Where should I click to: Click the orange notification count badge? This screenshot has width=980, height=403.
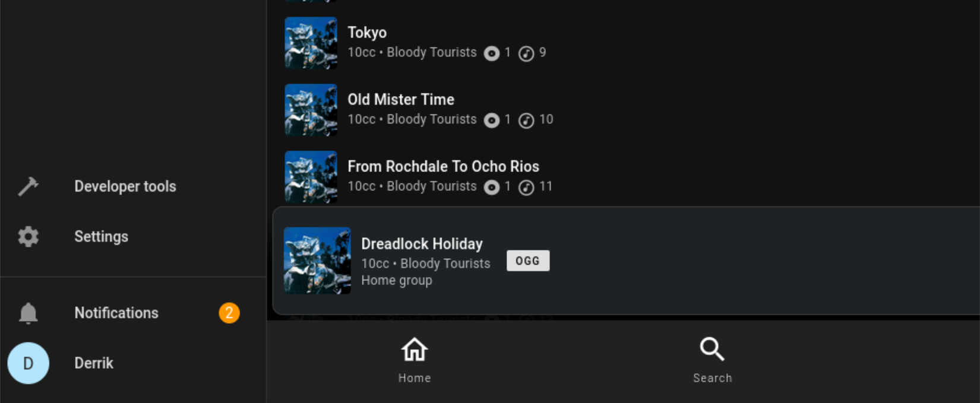tap(229, 313)
